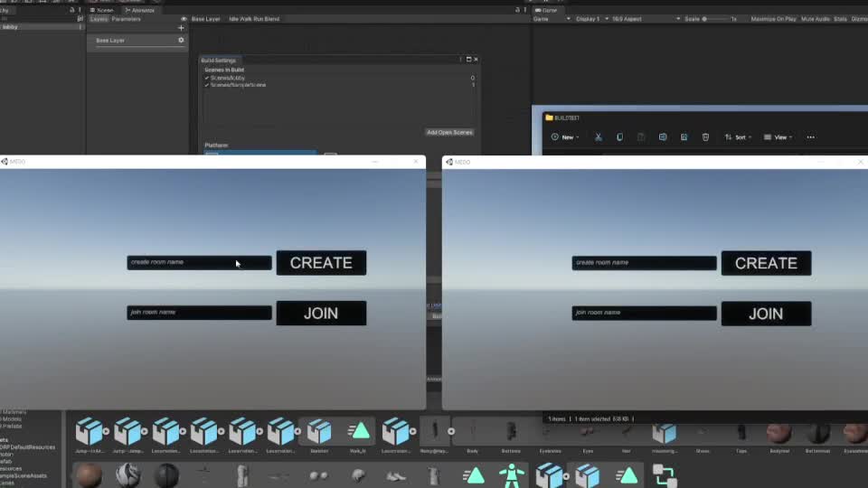The width and height of the screenshot is (868, 488).
Task: Uncheck Scenes/SampleScene in Scenes In Build
Action: [207, 85]
